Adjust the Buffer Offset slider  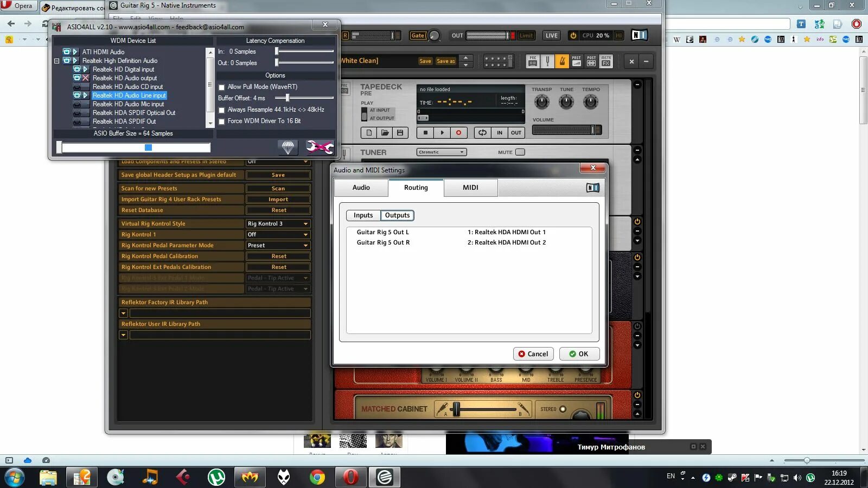point(288,98)
